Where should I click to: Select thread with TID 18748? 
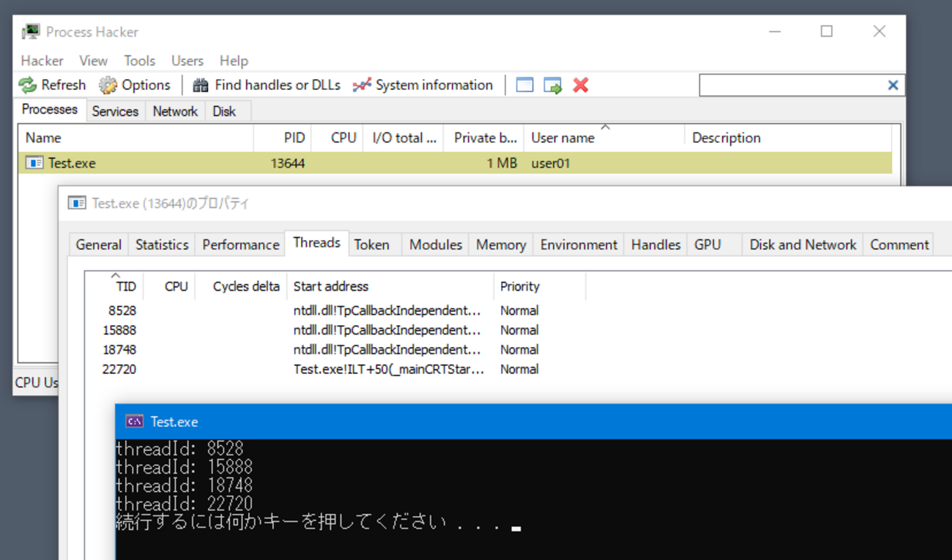point(119,350)
